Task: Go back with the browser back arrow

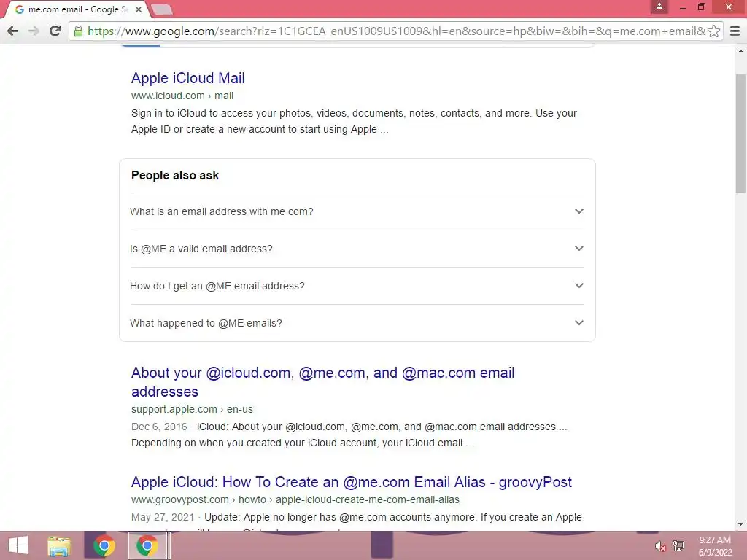Action: point(13,31)
